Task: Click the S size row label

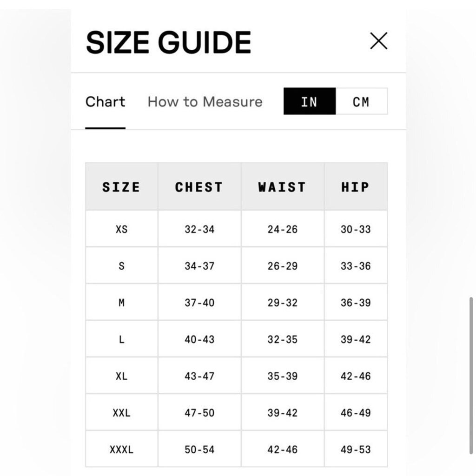Action: pos(121,265)
